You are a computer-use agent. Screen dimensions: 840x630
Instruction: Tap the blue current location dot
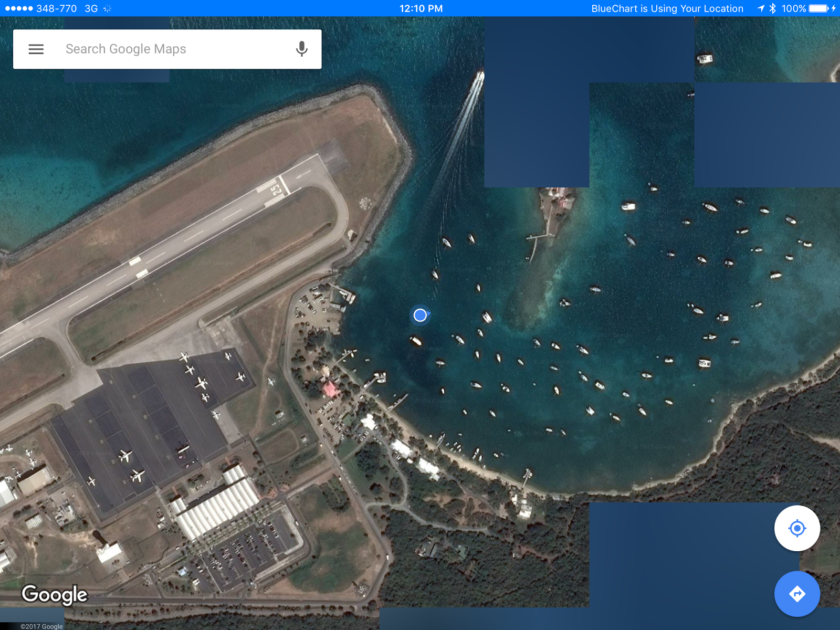pyautogui.click(x=420, y=315)
